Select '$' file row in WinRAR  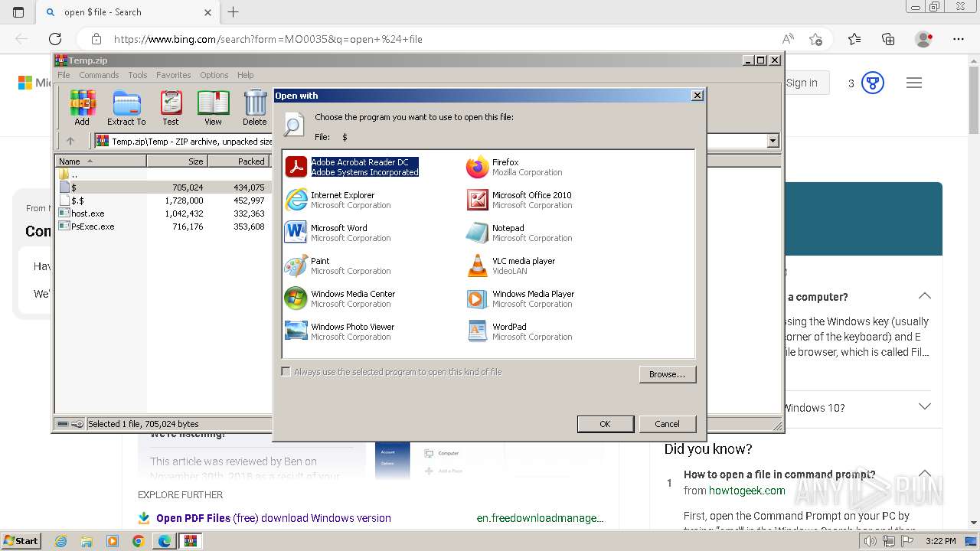[162, 187]
